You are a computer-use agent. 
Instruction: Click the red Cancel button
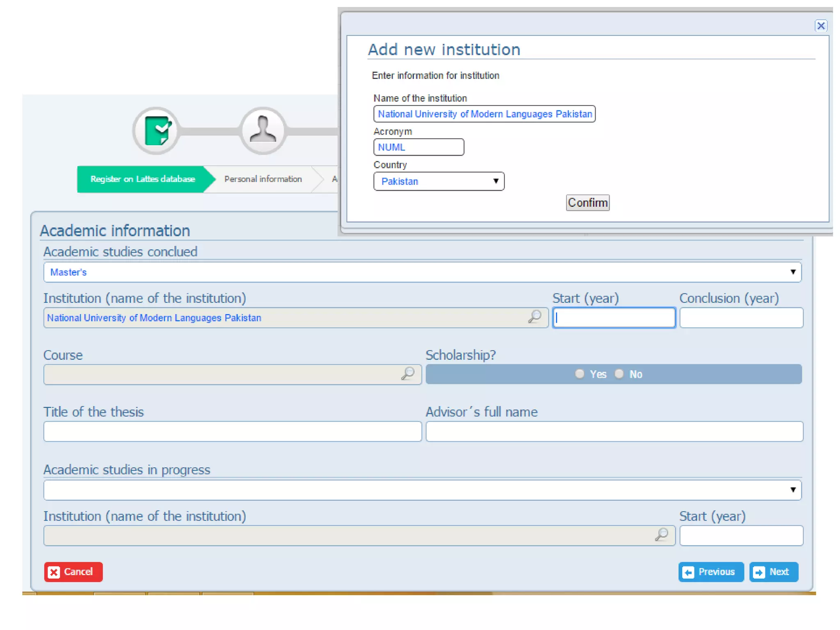[x=73, y=572]
